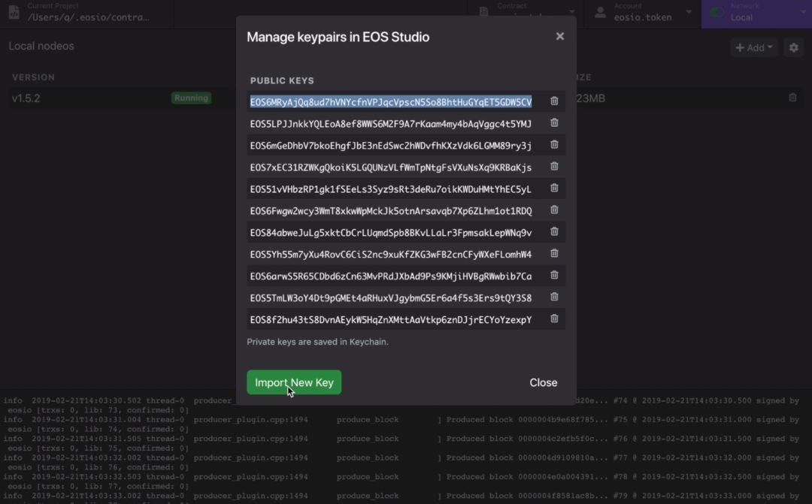Delete the key starting with EOS5Yh55m7yXu
The height and width of the screenshot is (504, 812).
pos(554,253)
